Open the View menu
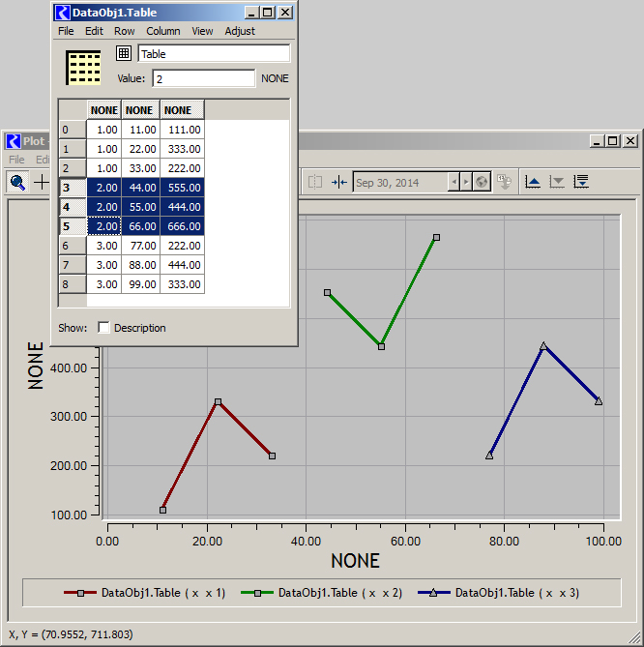The width and height of the screenshot is (644, 647). [x=202, y=31]
